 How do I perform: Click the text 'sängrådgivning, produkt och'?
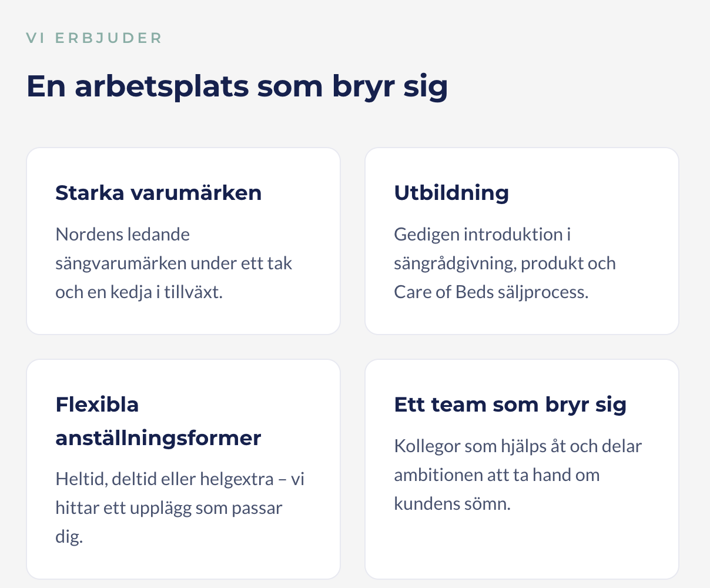point(505,263)
